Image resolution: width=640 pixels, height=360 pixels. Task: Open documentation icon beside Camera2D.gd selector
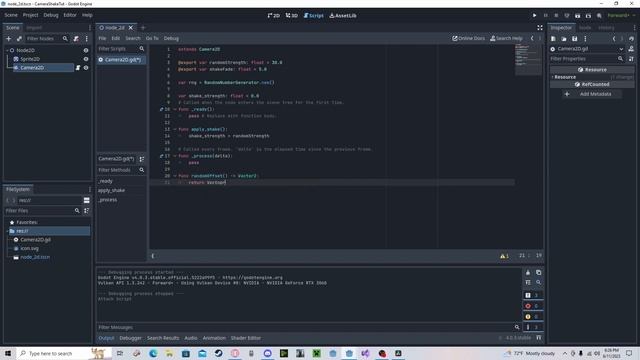631,49
